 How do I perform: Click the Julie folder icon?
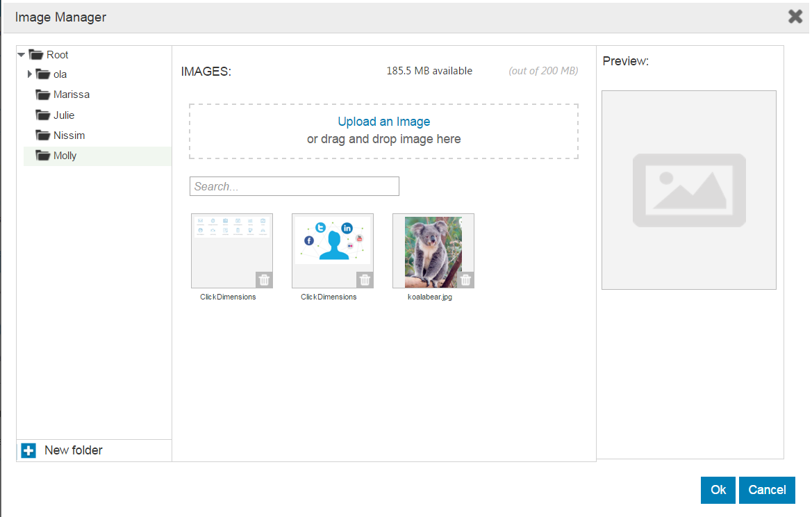(x=43, y=115)
